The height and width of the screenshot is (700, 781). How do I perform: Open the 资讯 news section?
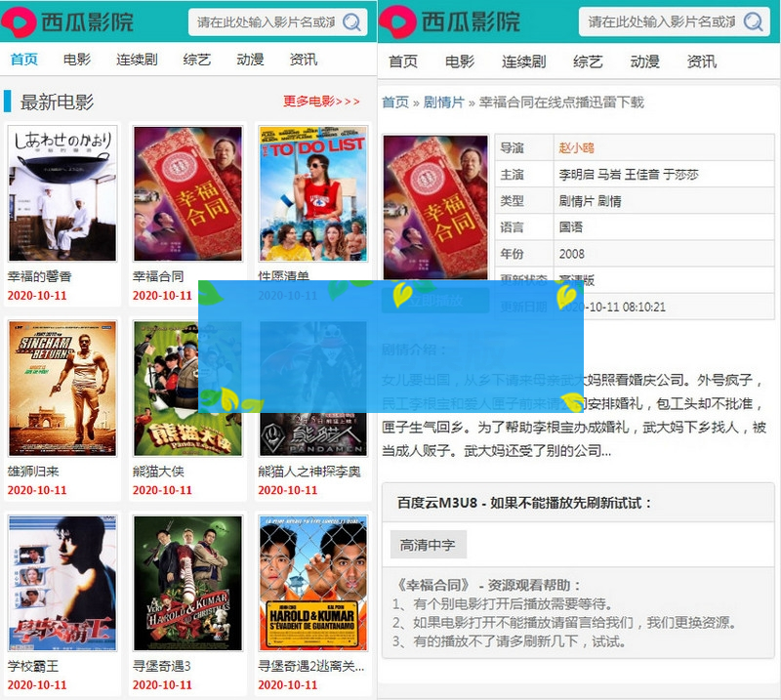tap(306, 59)
